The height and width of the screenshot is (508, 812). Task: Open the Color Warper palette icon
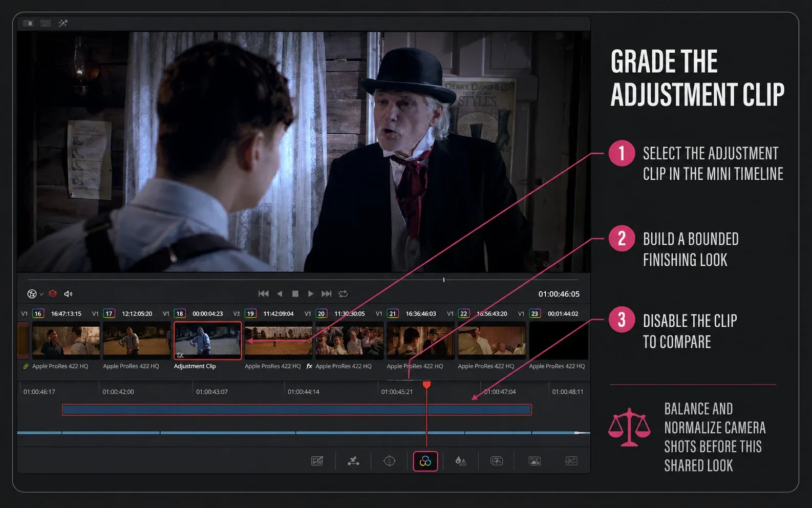(353, 461)
